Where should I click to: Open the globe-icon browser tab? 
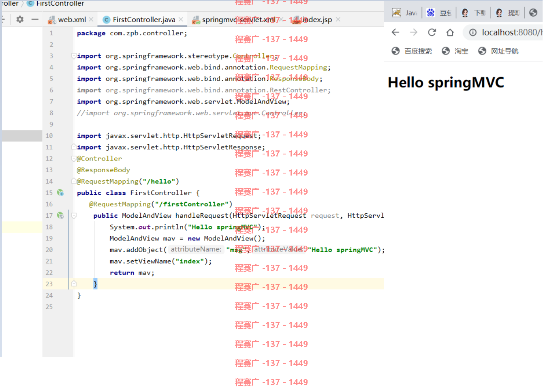click(x=533, y=13)
